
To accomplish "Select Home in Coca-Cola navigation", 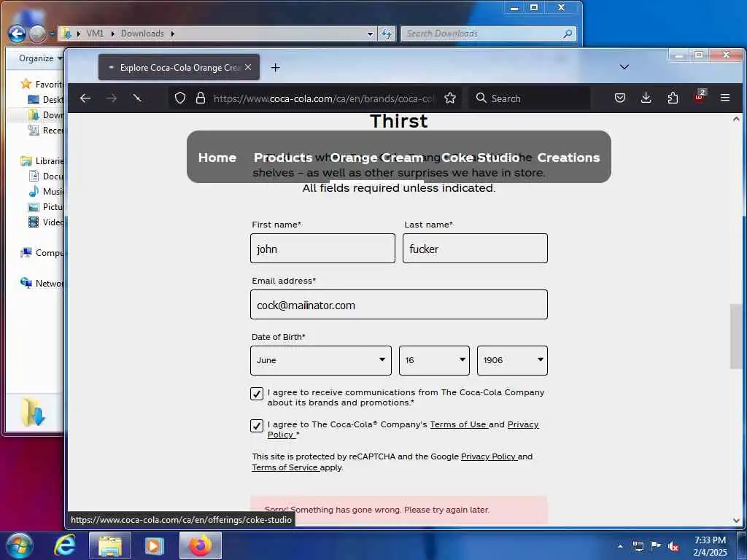I will coord(217,157).
